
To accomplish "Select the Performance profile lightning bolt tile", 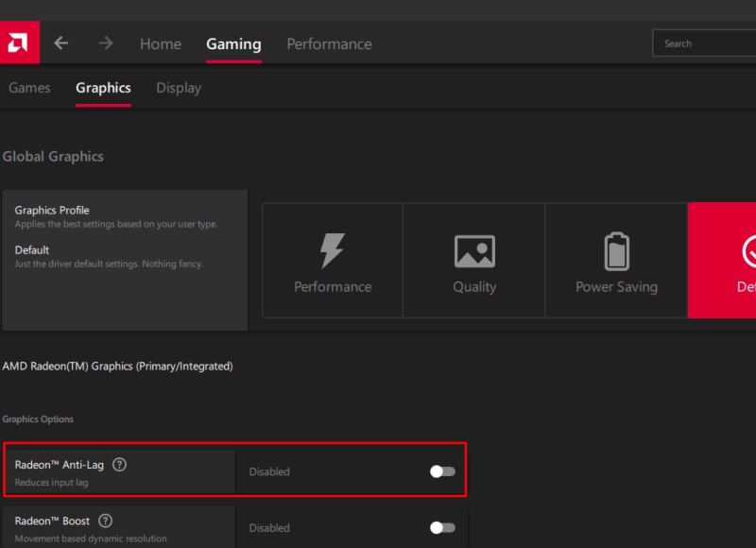I will tap(333, 260).
